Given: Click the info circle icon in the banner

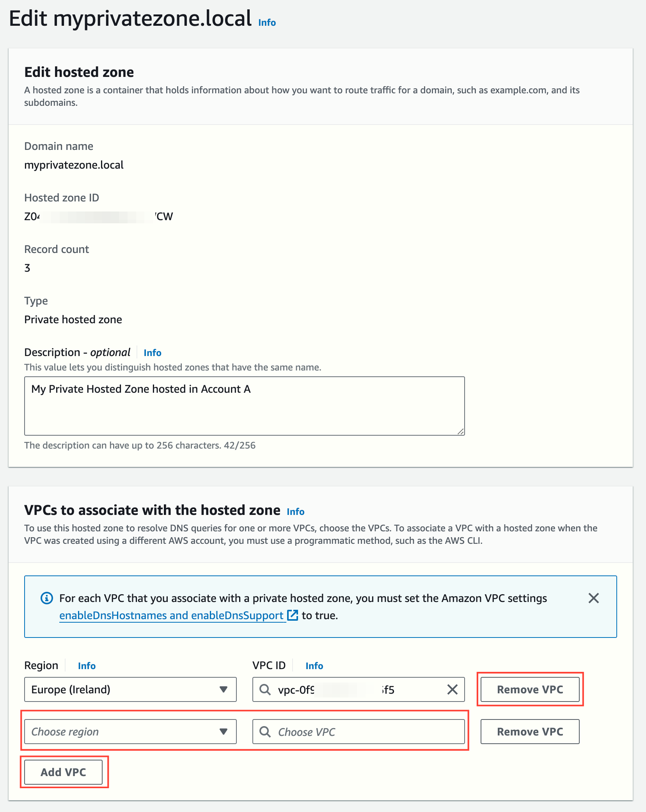Looking at the screenshot, I should pos(47,598).
